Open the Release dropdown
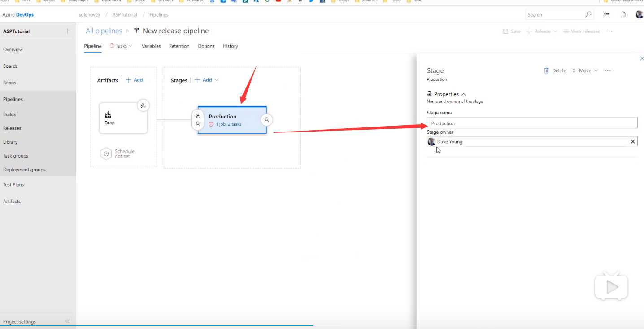This screenshot has height=329, width=644. [x=542, y=31]
